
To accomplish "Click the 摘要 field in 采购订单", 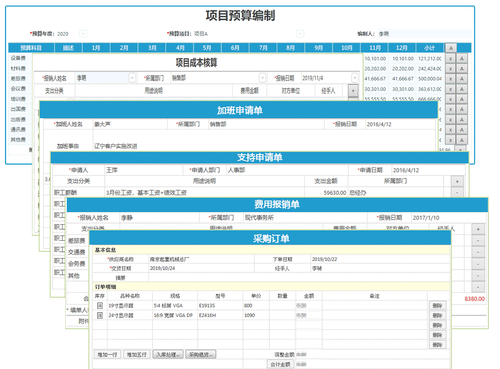I will 299,278.
